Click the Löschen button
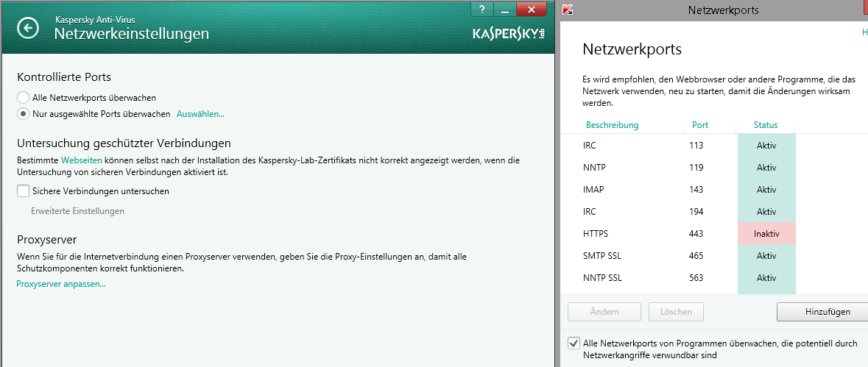868x367 pixels. click(x=676, y=312)
